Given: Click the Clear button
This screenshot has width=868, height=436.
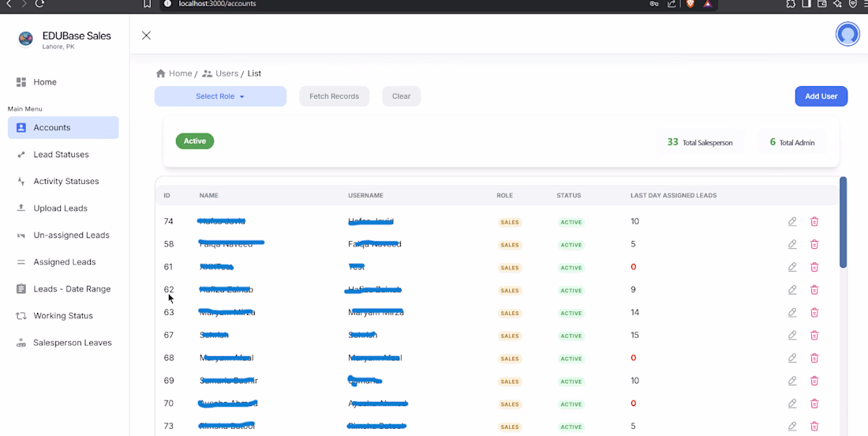Looking at the screenshot, I should pos(402,96).
